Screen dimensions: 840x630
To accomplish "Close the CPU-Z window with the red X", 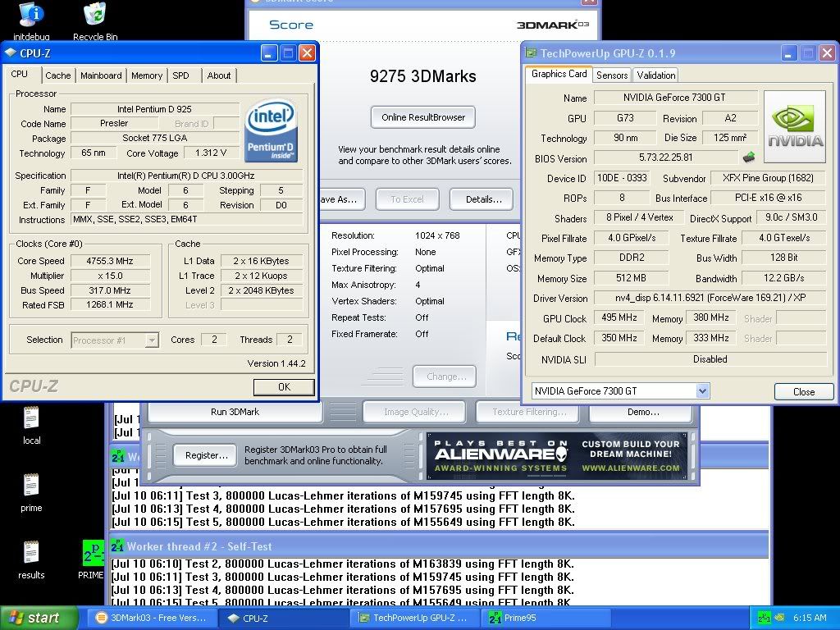I will coord(307,53).
